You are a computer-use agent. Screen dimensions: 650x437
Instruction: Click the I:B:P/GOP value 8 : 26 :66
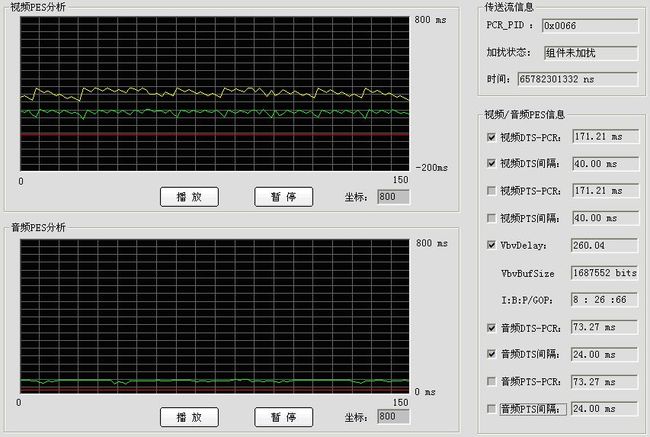click(604, 300)
